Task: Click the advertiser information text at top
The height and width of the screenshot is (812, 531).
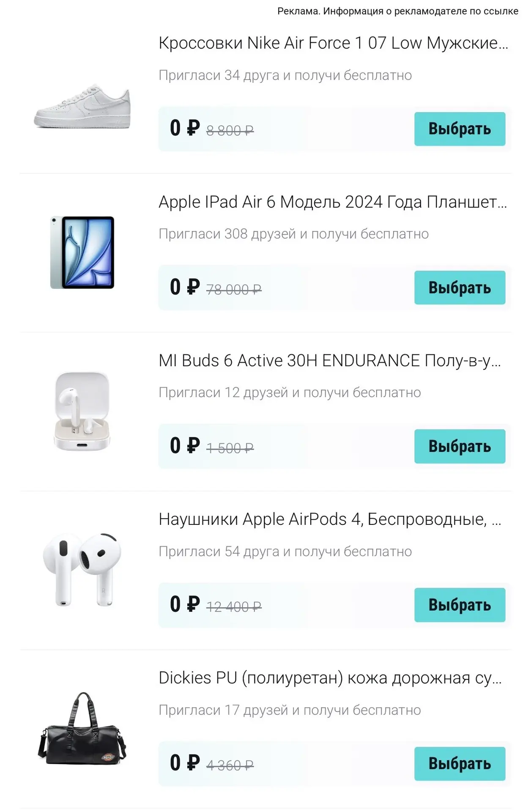Action: click(x=398, y=11)
